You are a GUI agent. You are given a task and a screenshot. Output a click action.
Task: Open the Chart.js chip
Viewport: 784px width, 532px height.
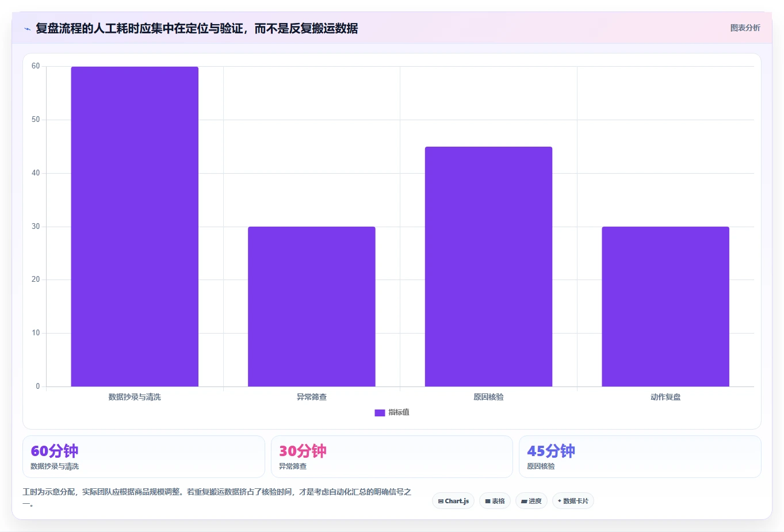pos(453,501)
